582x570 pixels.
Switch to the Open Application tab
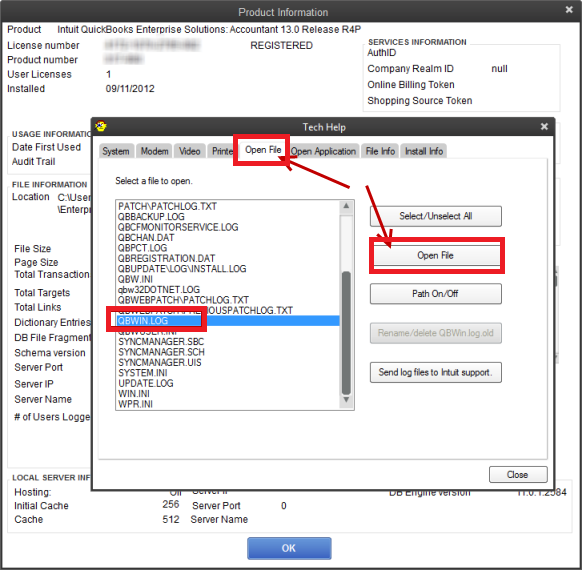pyautogui.click(x=323, y=151)
